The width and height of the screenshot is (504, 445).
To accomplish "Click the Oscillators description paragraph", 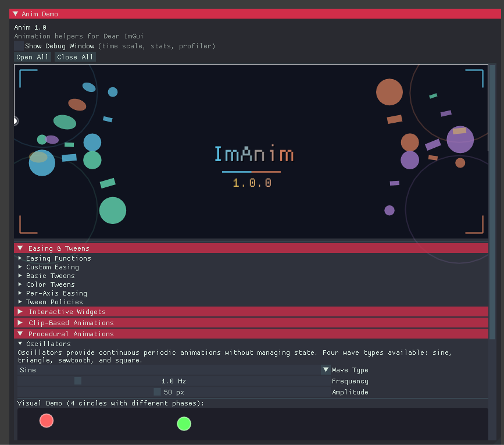I will coord(235,356).
